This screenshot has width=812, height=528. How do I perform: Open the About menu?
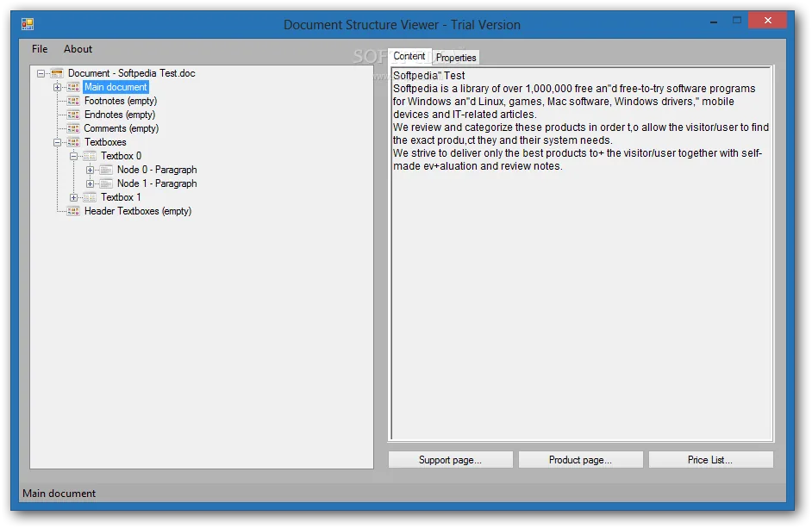pos(78,49)
